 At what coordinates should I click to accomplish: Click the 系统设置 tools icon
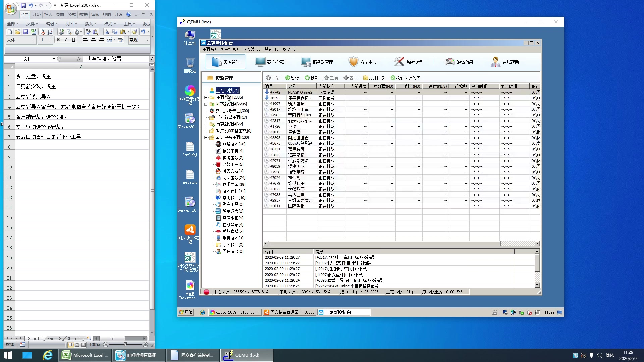[x=399, y=62]
